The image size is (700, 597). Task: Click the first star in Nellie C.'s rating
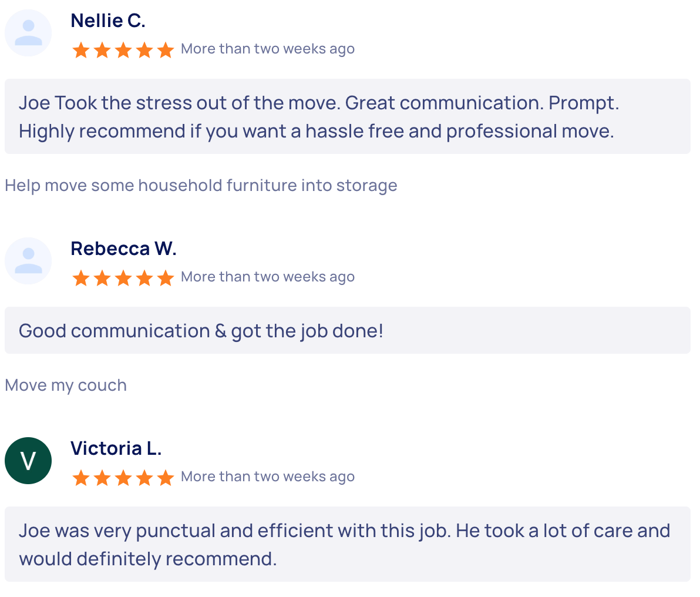[x=81, y=50]
